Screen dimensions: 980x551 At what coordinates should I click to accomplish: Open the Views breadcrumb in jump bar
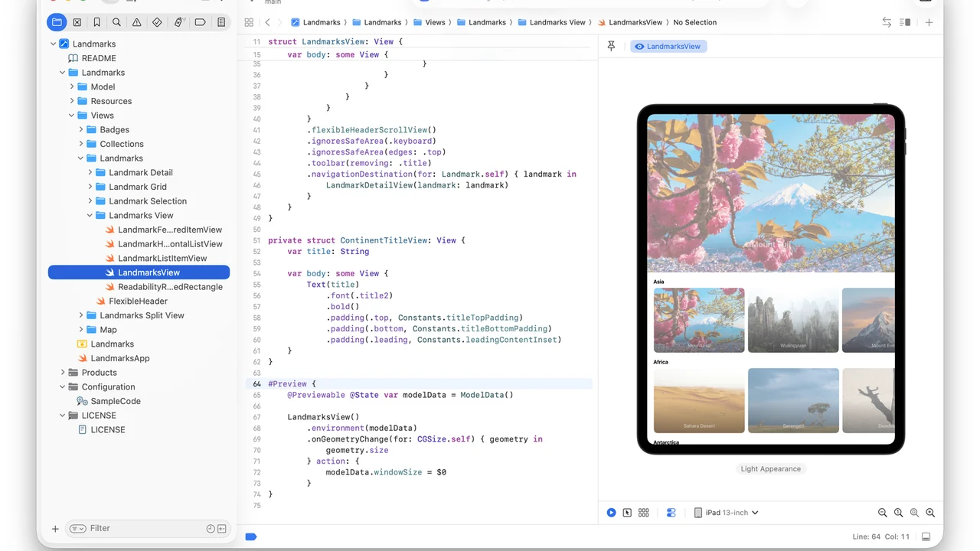(429, 22)
